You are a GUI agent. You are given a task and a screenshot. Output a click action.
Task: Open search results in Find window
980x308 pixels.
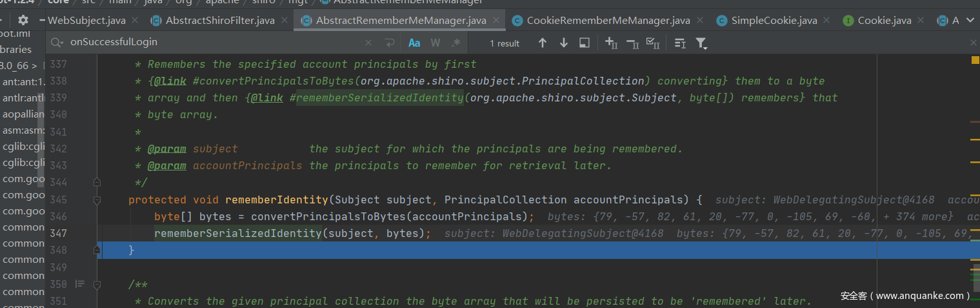(585, 43)
